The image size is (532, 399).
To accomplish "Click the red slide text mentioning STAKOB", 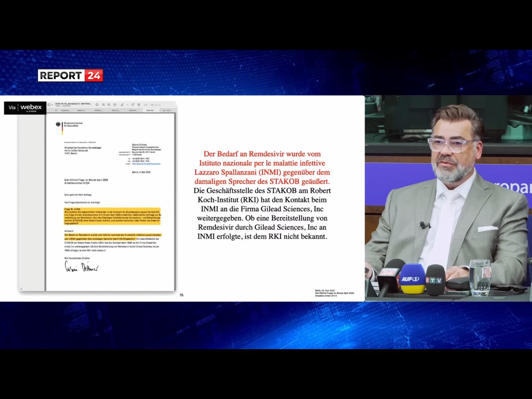I will 262,168.
